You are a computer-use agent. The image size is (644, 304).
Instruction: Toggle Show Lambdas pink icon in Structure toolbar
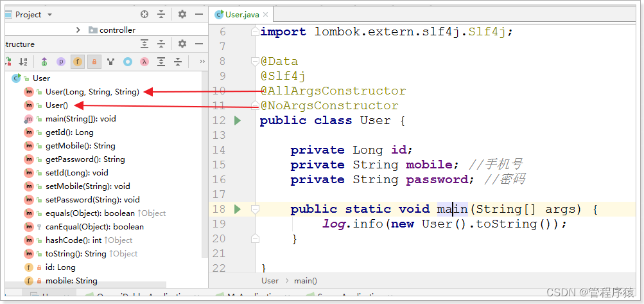144,62
